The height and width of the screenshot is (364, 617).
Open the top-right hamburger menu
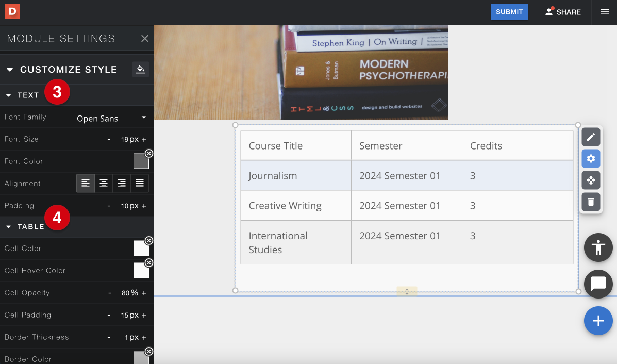(604, 12)
